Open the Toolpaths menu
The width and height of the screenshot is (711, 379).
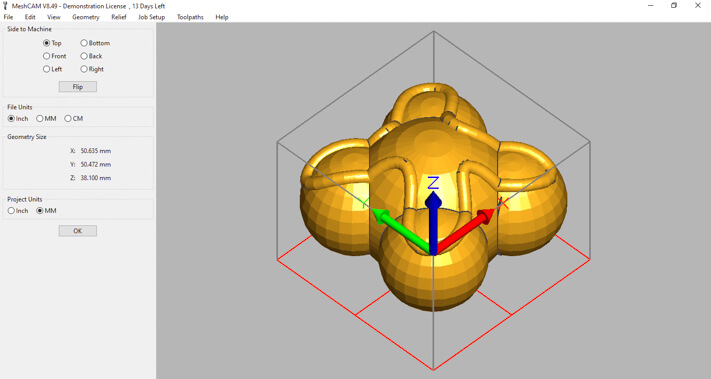[190, 17]
